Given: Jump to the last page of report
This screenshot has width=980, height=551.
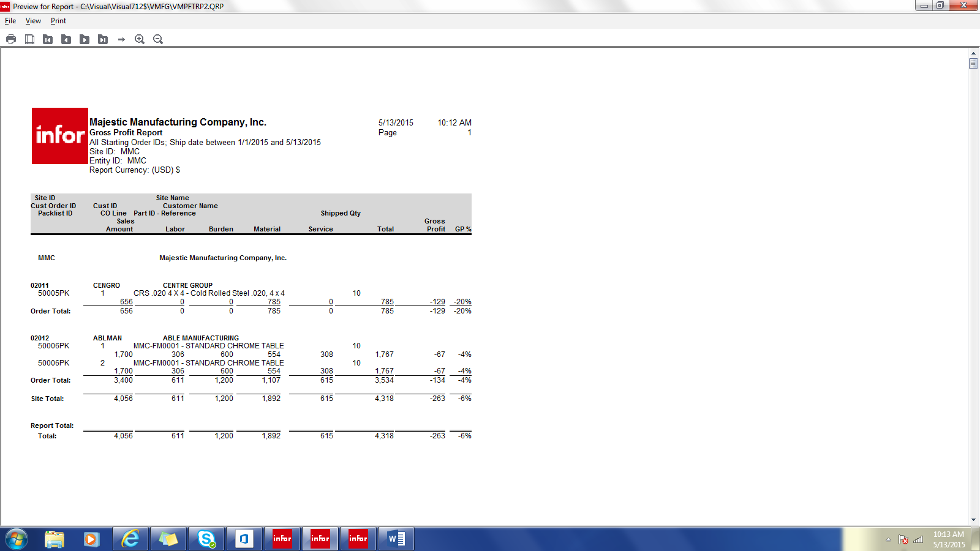Looking at the screenshot, I should [x=103, y=39].
